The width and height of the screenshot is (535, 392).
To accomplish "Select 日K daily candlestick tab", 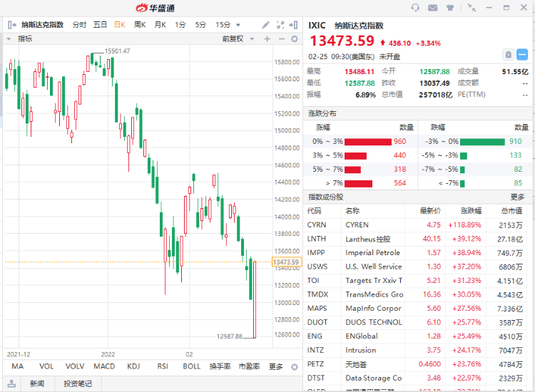I will pos(120,24).
